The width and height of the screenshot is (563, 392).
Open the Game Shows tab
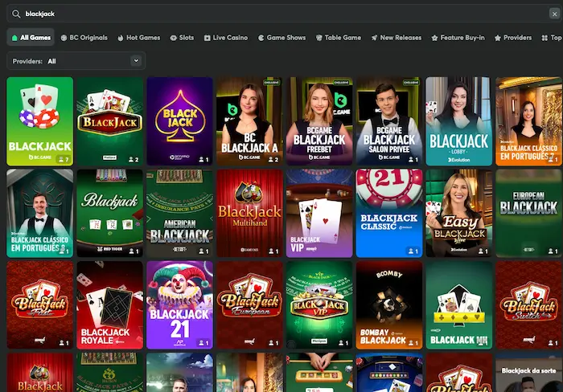pyautogui.click(x=281, y=37)
